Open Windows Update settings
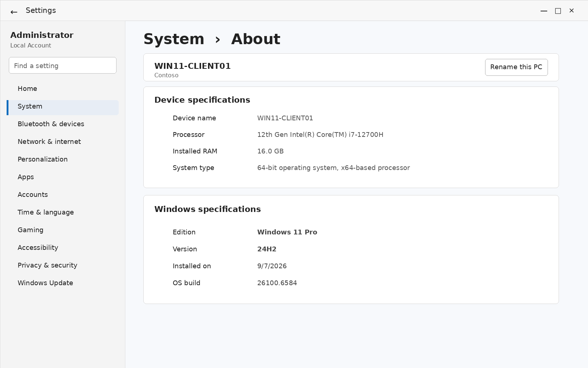588x368 pixels. point(62,283)
